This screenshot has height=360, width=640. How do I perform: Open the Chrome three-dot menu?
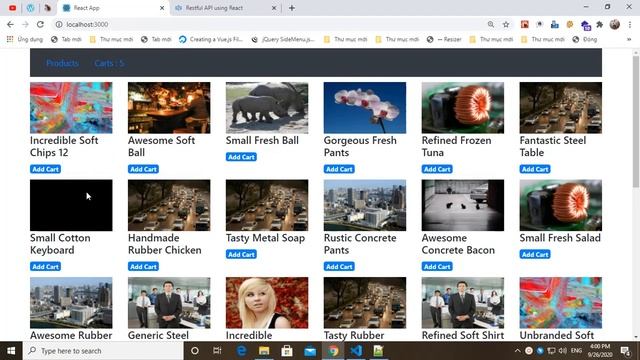pos(630,24)
